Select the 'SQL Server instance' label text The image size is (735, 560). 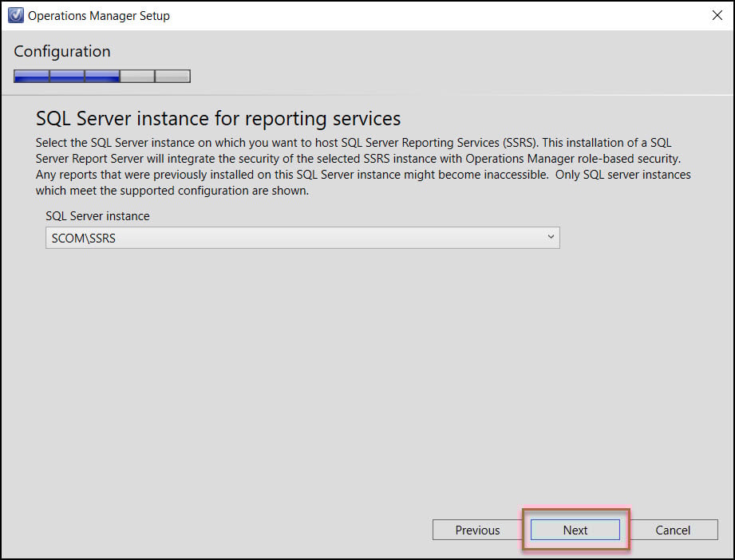coord(97,216)
